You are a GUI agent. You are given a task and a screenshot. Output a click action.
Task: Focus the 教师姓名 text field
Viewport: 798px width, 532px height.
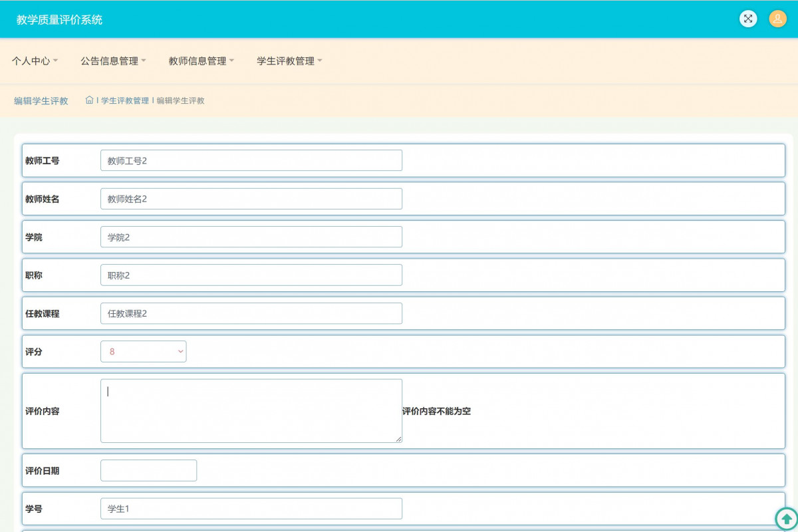click(x=251, y=199)
